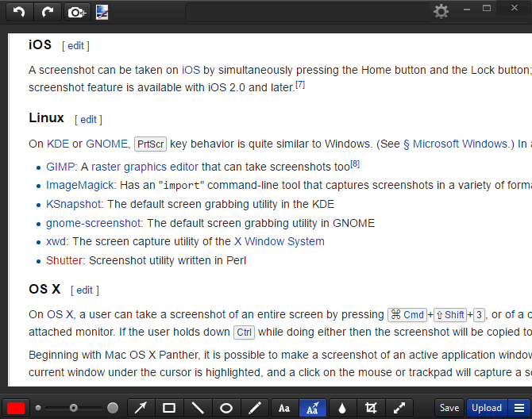Click the large dot at slider maximum
The width and height of the screenshot is (532, 419).
(113, 408)
